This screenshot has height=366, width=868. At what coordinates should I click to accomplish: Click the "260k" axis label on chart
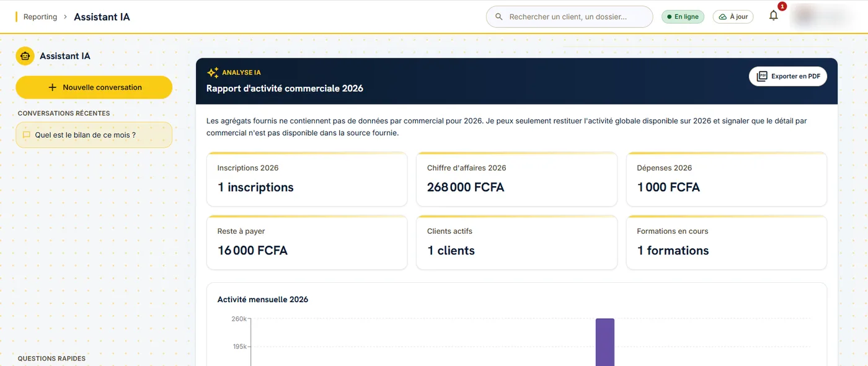pyautogui.click(x=239, y=319)
